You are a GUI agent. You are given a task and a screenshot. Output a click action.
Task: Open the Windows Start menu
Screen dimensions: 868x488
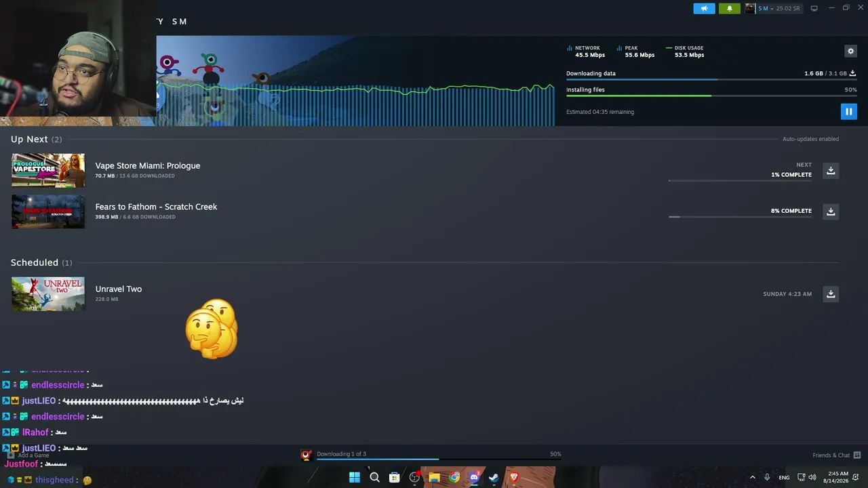coord(354,477)
